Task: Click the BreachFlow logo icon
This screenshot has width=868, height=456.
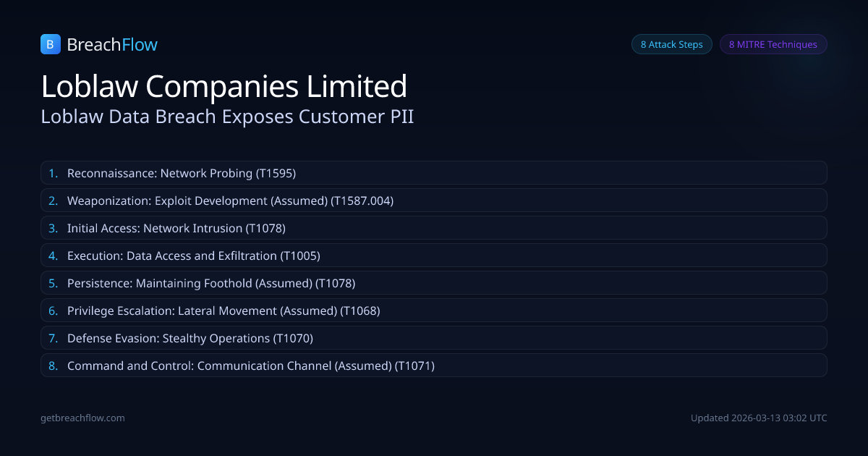Action: (50, 44)
